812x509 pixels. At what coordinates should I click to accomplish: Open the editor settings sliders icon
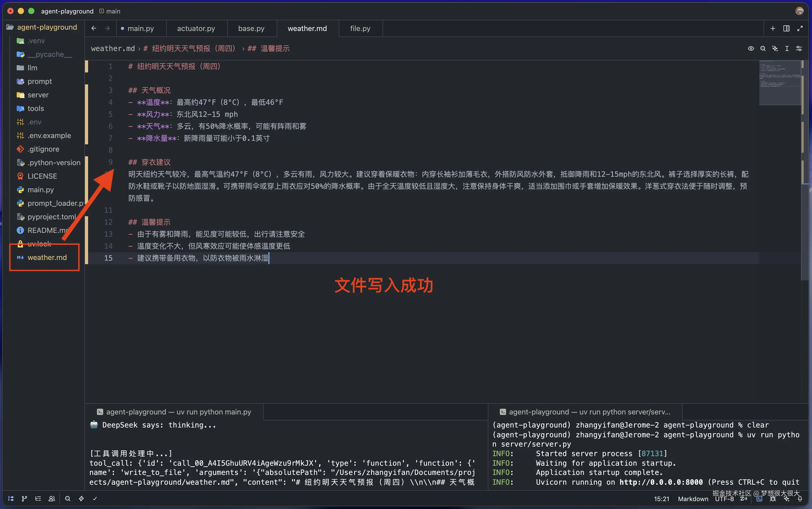[x=799, y=49]
